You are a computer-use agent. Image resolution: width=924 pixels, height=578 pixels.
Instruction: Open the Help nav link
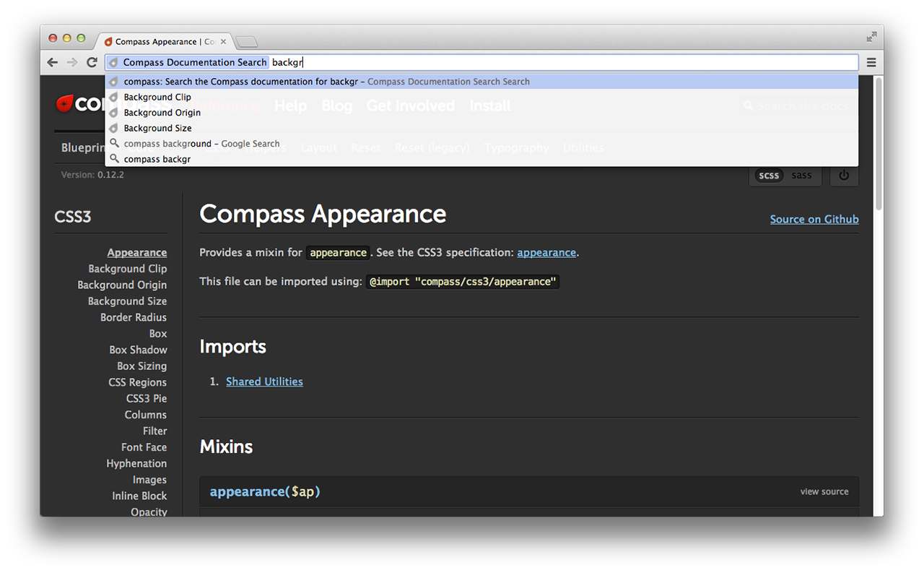click(x=290, y=105)
